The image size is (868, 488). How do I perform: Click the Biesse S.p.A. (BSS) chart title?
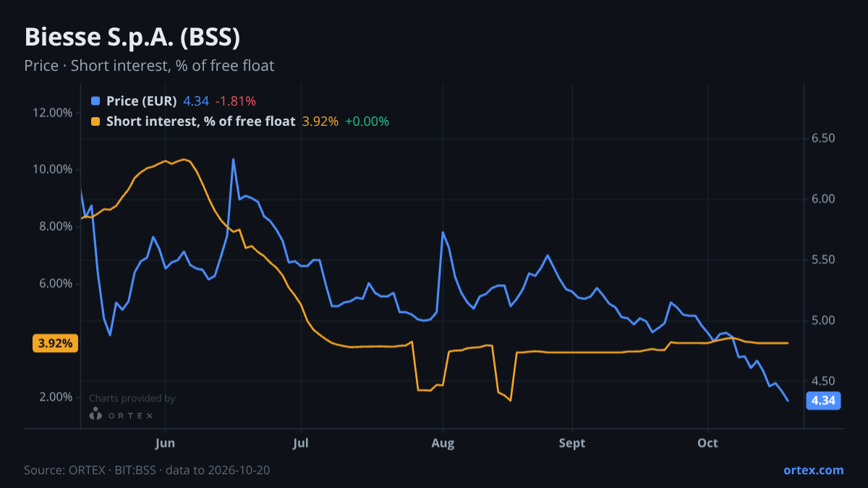(x=132, y=37)
